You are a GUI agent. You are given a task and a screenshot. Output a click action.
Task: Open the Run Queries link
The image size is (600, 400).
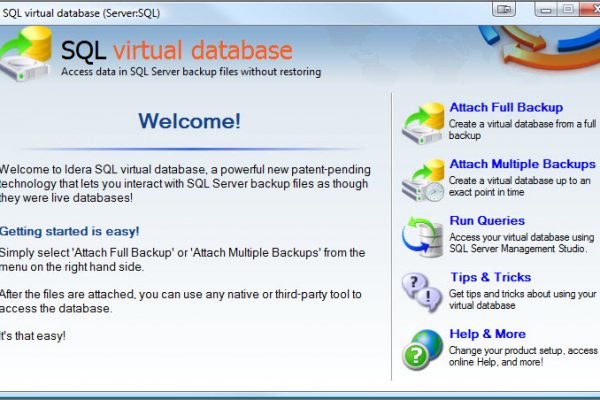tap(487, 221)
